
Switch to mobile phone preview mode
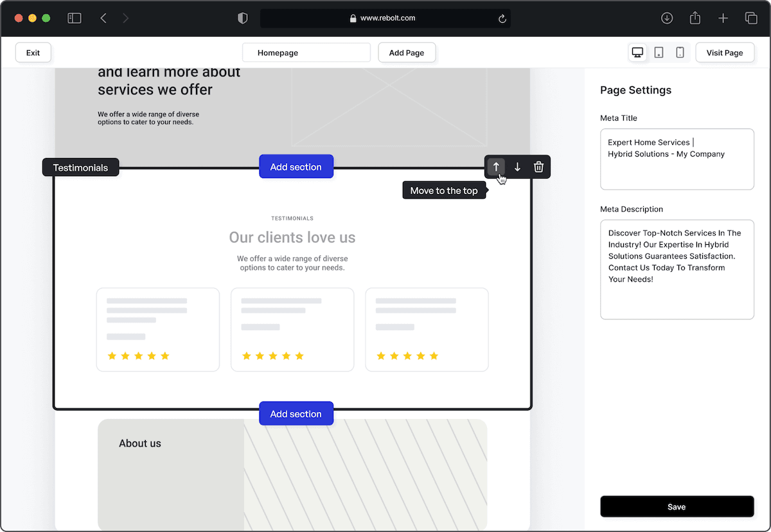pos(680,52)
